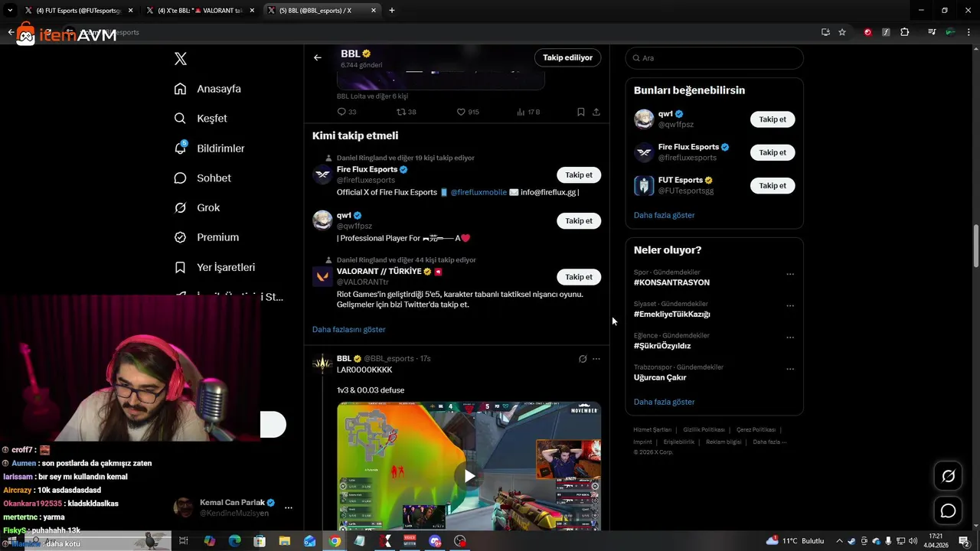This screenshot has height=551, width=980.
Task: Follow FUT Esports in right panel
Action: (x=773, y=185)
